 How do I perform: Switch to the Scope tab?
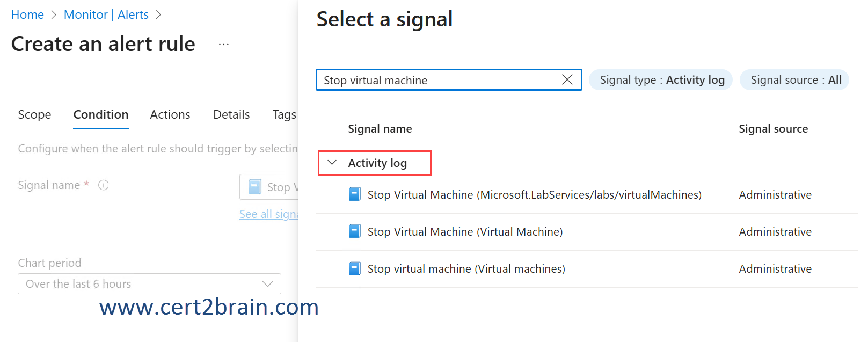click(x=34, y=115)
